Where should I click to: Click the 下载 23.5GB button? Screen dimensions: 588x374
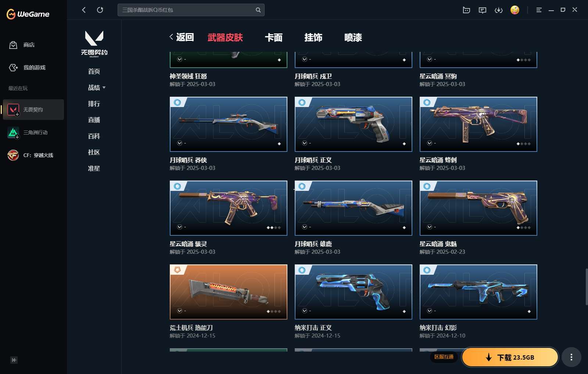[510, 357]
